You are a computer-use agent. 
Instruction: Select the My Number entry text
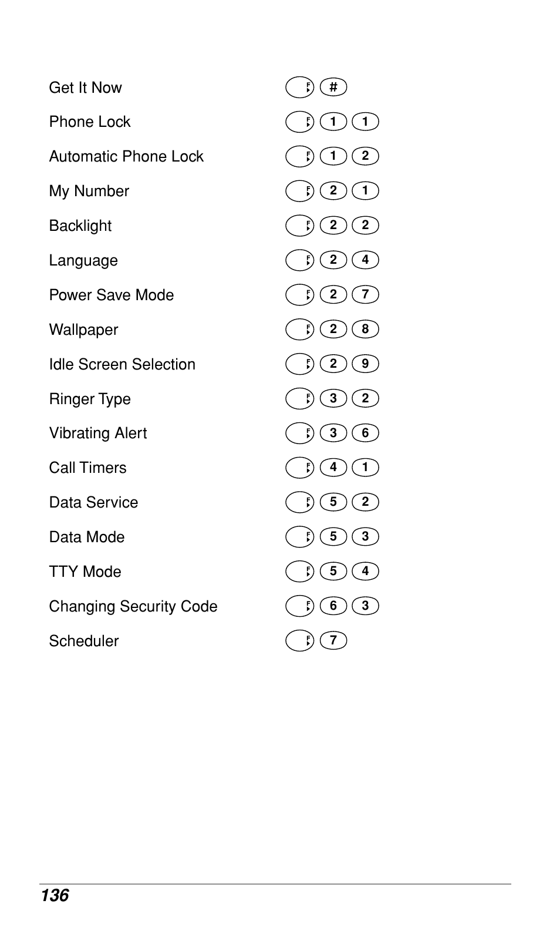[x=89, y=191]
